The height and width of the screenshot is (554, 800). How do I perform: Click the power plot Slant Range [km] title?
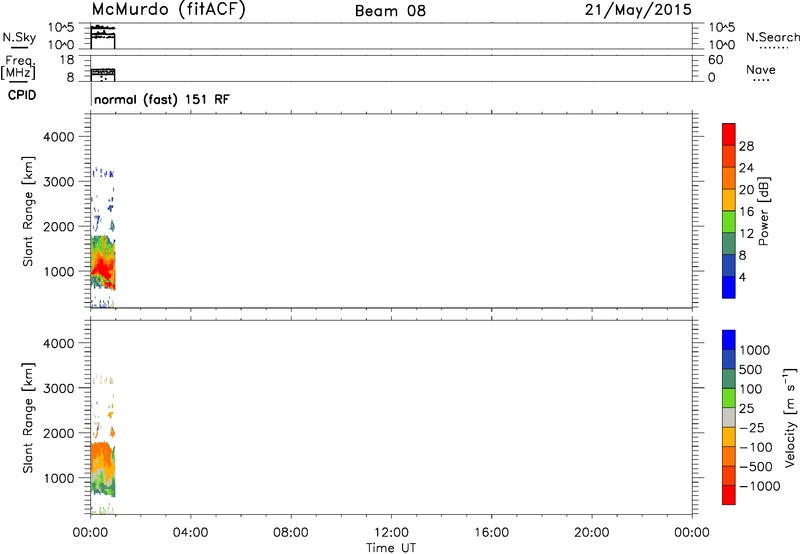point(28,211)
